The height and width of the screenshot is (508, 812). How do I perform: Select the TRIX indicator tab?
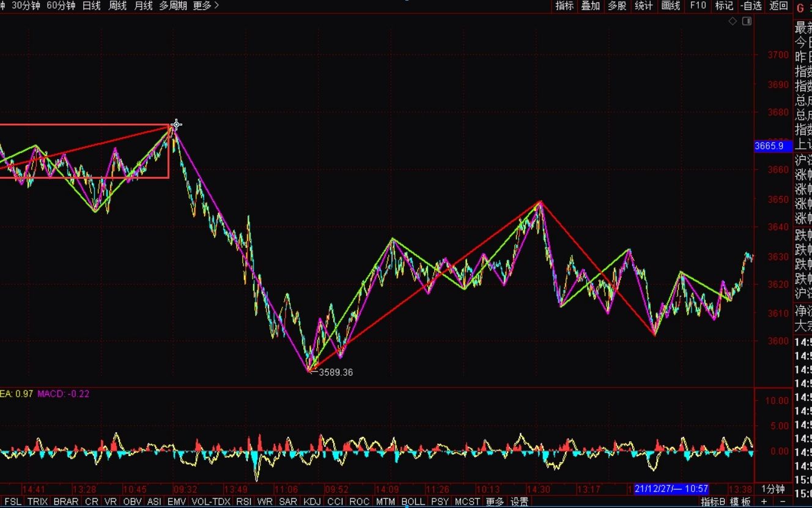click(x=37, y=502)
